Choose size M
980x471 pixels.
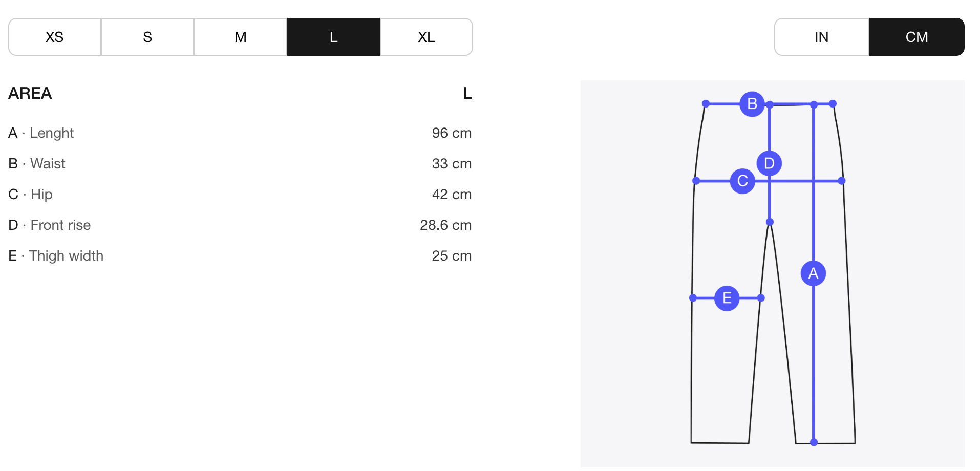(241, 37)
